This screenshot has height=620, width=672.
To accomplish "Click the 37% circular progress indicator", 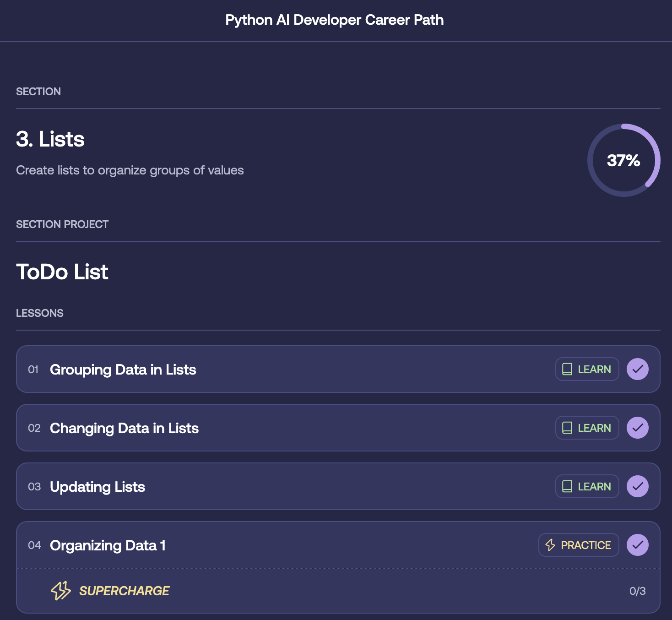I will [x=623, y=160].
